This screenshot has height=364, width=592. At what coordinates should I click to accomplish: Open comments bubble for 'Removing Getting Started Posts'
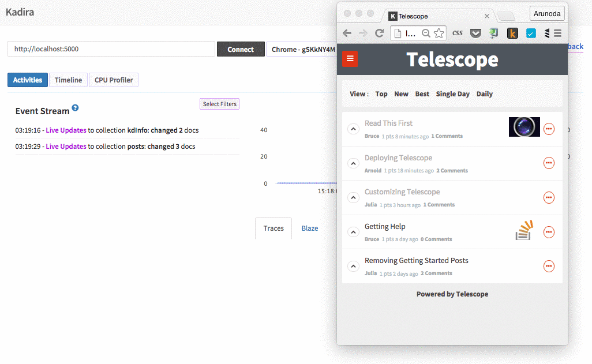pyautogui.click(x=549, y=266)
